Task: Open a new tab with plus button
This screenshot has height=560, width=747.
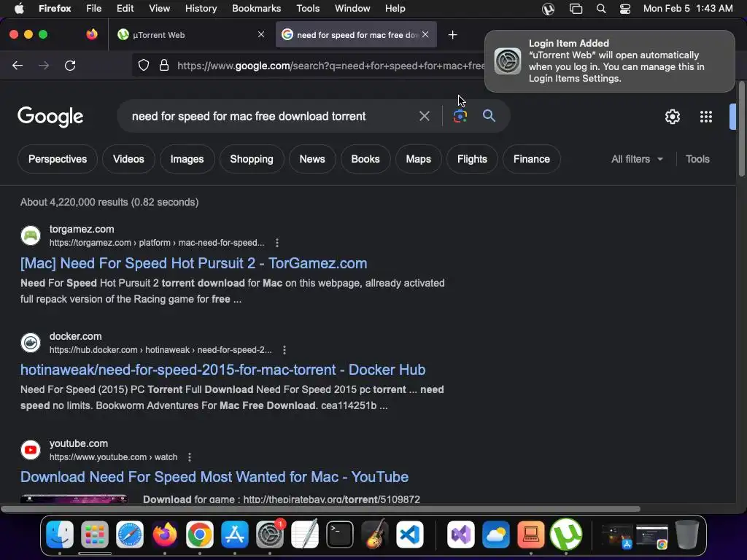Action: pos(452,35)
